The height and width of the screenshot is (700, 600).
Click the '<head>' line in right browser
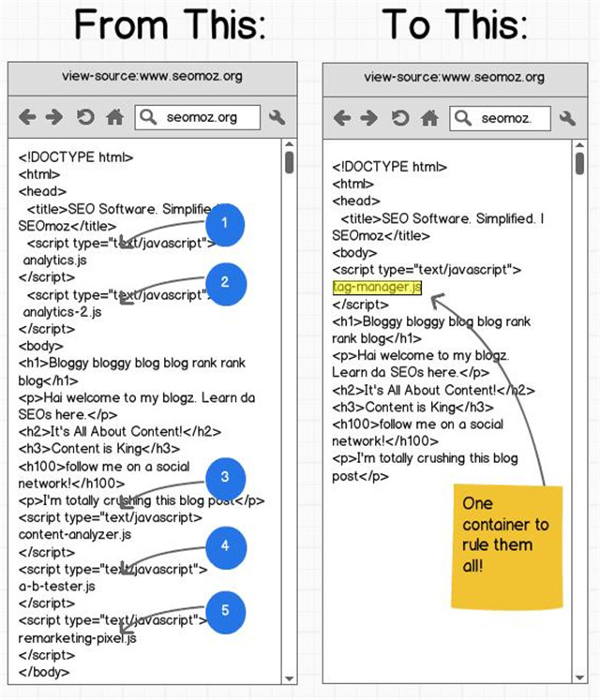(356, 201)
